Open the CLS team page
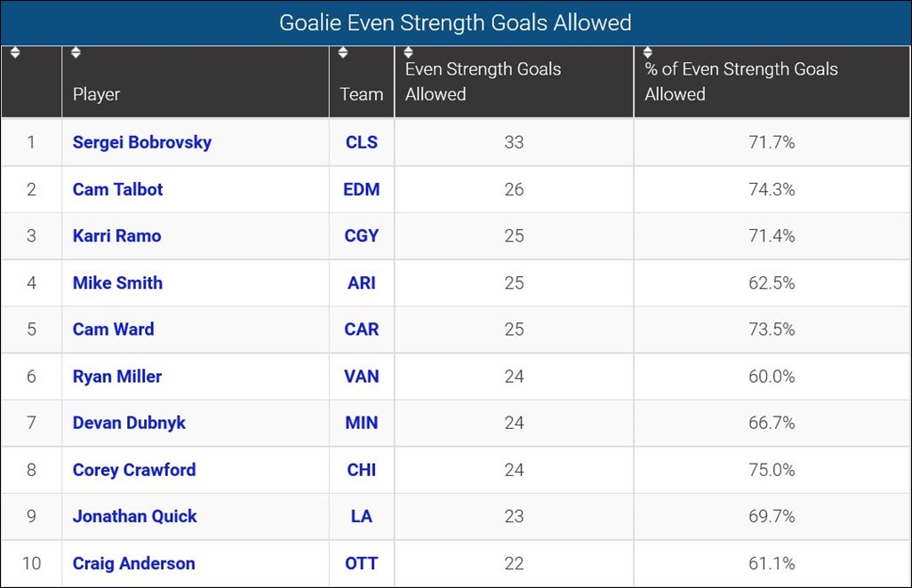912x588 pixels. [361, 142]
